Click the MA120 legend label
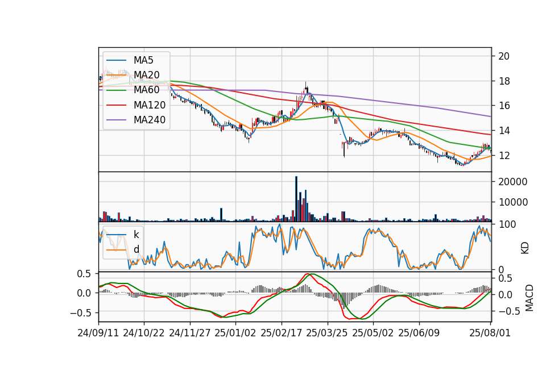This screenshot has width=546, height=392. [150, 105]
